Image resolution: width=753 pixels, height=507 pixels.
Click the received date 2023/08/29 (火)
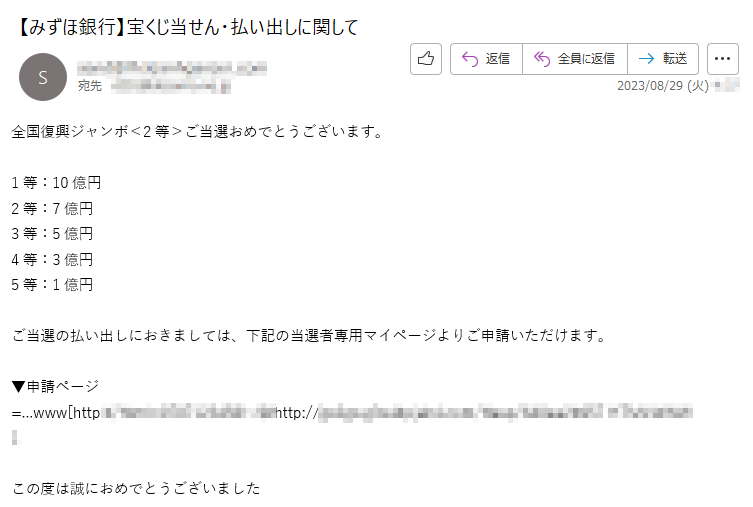(663, 86)
